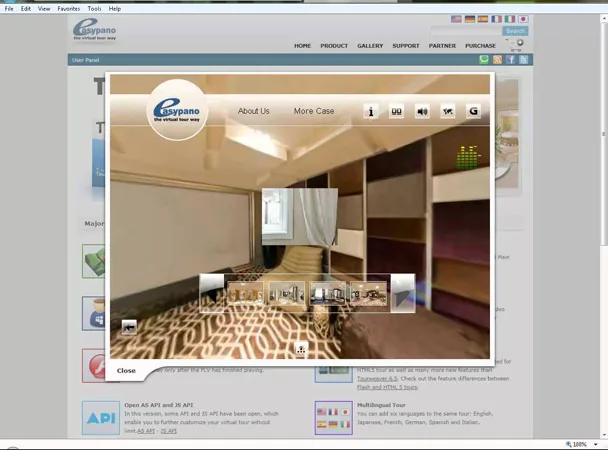Open the Tools menu
Viewport: 608px width, 450px height.
94,9
